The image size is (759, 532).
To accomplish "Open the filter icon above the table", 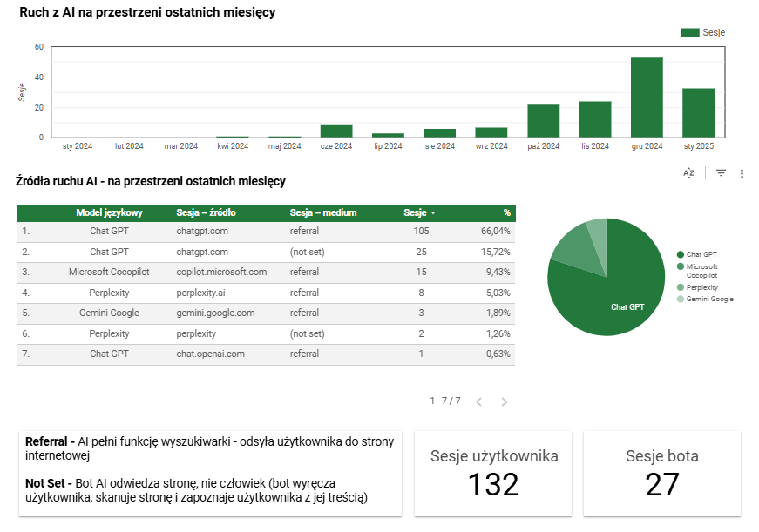I will (x=721, y=173).
